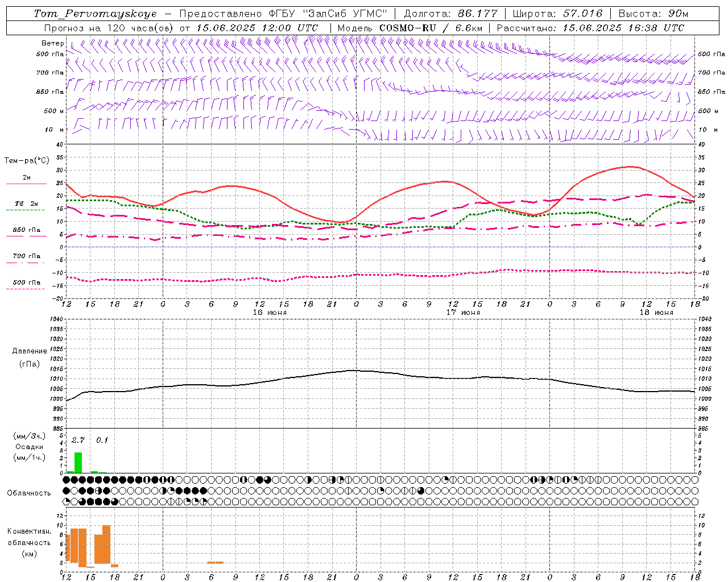
Task: Click the 850 гПа temperature legend entry
Action: (26, 230)
